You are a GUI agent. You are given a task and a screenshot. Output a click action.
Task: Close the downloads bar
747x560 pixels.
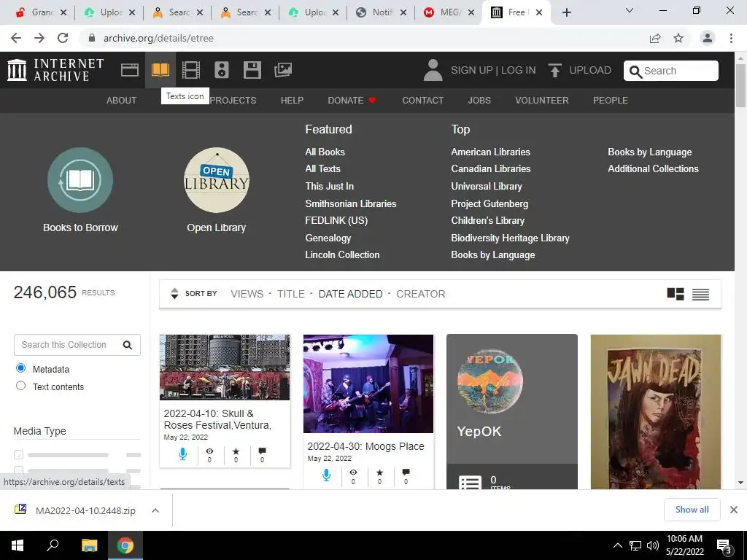tap(734, 510)
